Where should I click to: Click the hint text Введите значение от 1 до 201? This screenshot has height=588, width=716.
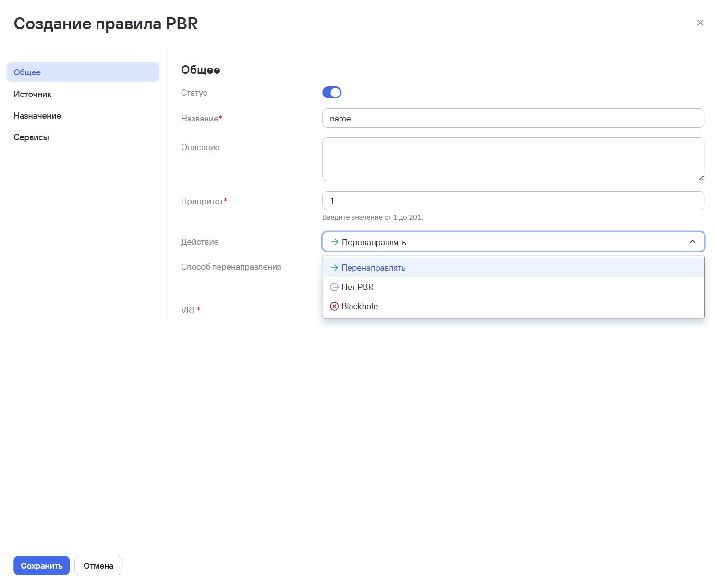tap(373, 217)
